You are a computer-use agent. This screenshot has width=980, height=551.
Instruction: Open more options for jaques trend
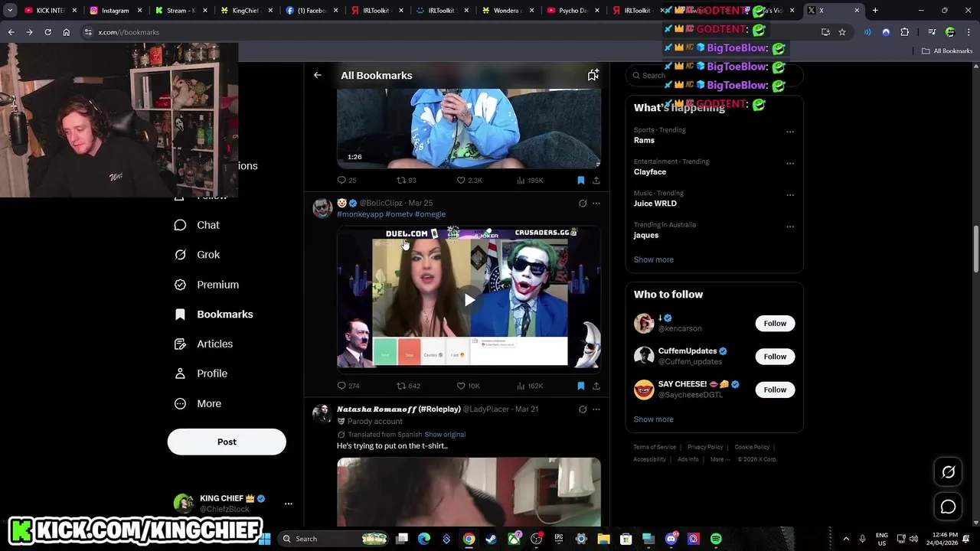790,227
